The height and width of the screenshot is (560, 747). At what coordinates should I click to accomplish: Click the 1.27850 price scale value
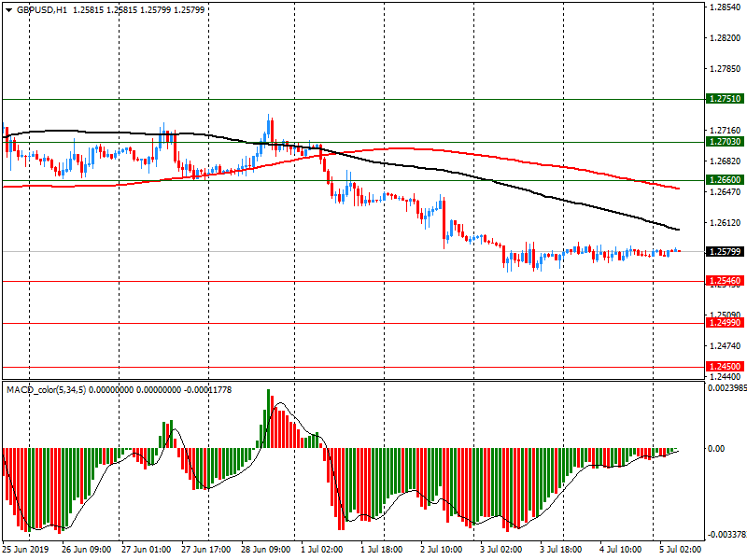[x=726, y=69]
